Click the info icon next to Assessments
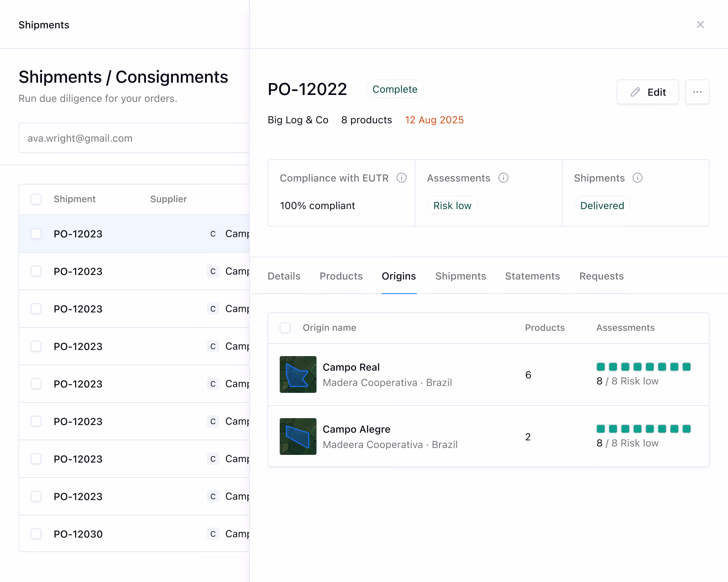This screenshot has height=582, width=728. [503, 178]
